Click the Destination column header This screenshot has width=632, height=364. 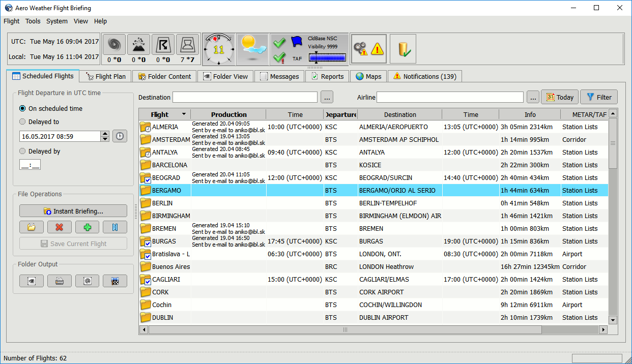(400, 114)
